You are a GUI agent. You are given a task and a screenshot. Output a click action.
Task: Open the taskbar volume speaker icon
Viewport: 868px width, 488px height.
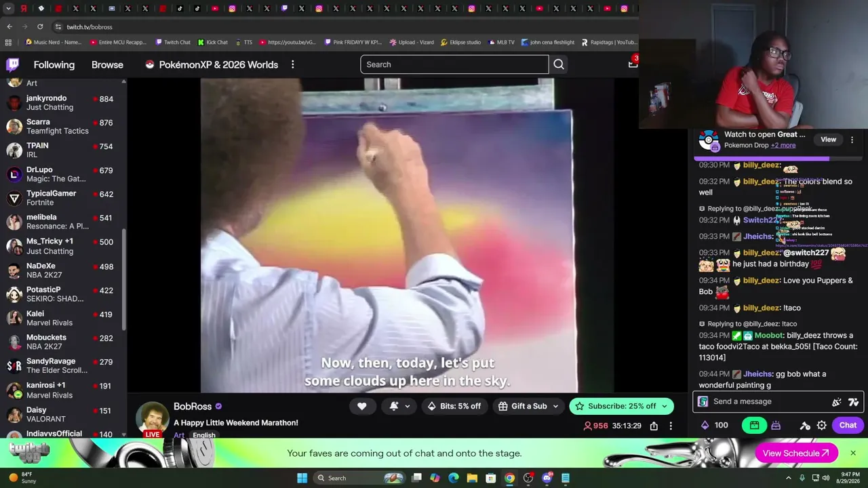(x=827, y=478)
